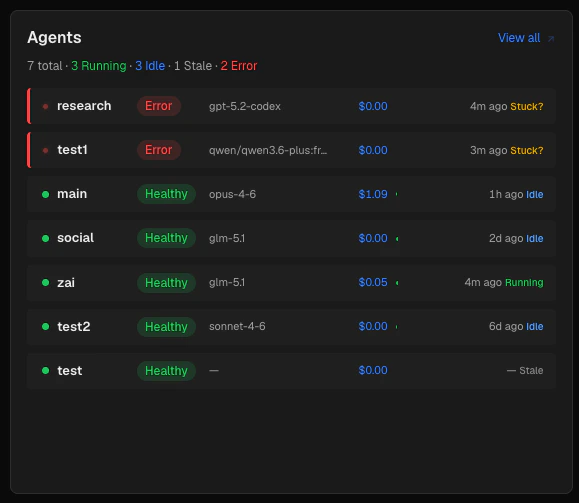This screenshot has height=503, width=579.
Task: Click the Idle status on test2 row
Action: pyautogui.click(x=534, y=326)
